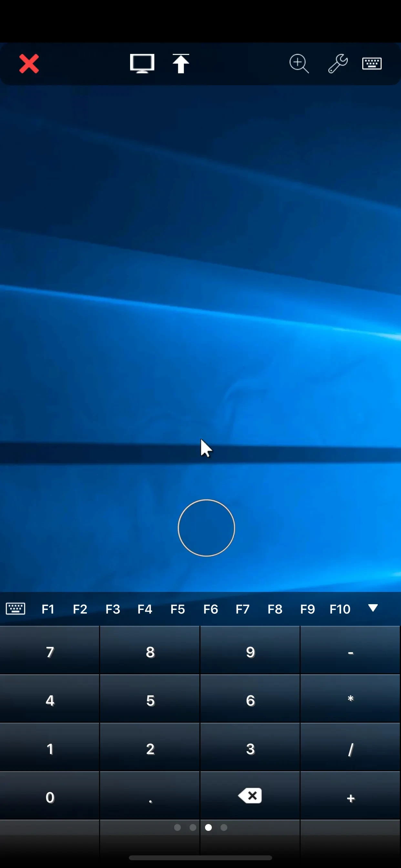Tap the asterisk multiply key
Image resolution: width=401 pixels, height=868 pixels.
click(350, 699)
